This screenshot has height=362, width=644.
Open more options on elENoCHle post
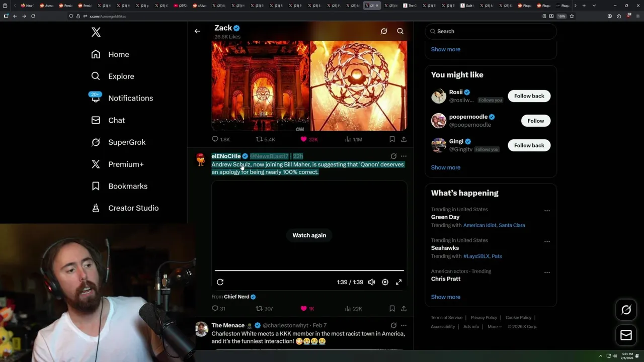pyautogui.click(x=404, y=156)
